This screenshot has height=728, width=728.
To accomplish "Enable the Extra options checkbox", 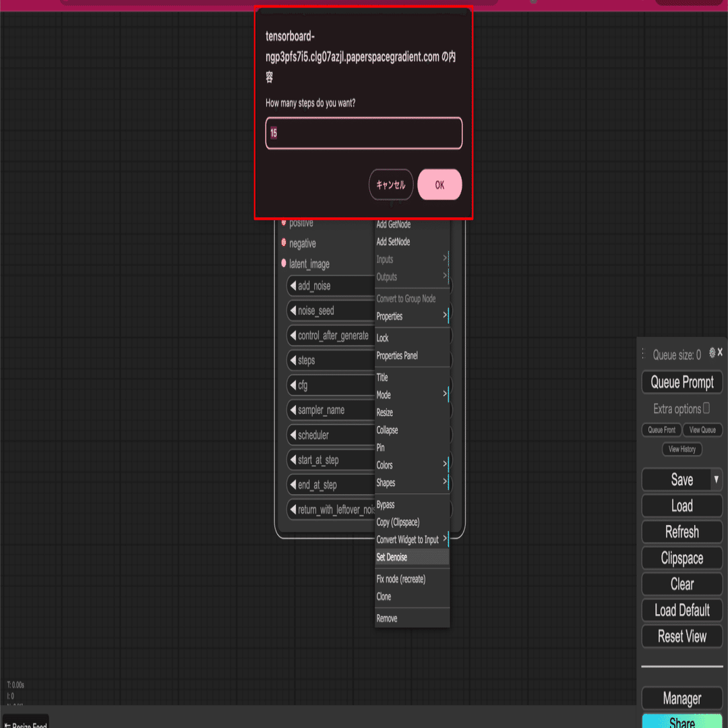I will click(706, 408).
